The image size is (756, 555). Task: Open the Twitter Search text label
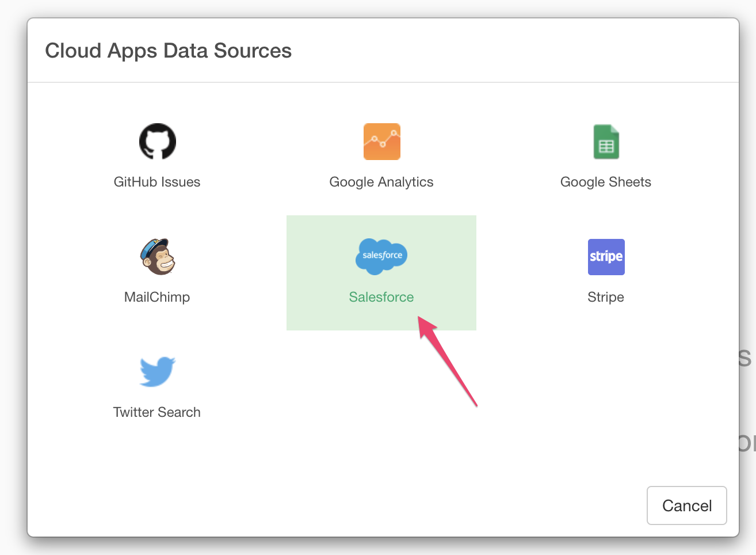pyautogui.click(x=157, y=412)
